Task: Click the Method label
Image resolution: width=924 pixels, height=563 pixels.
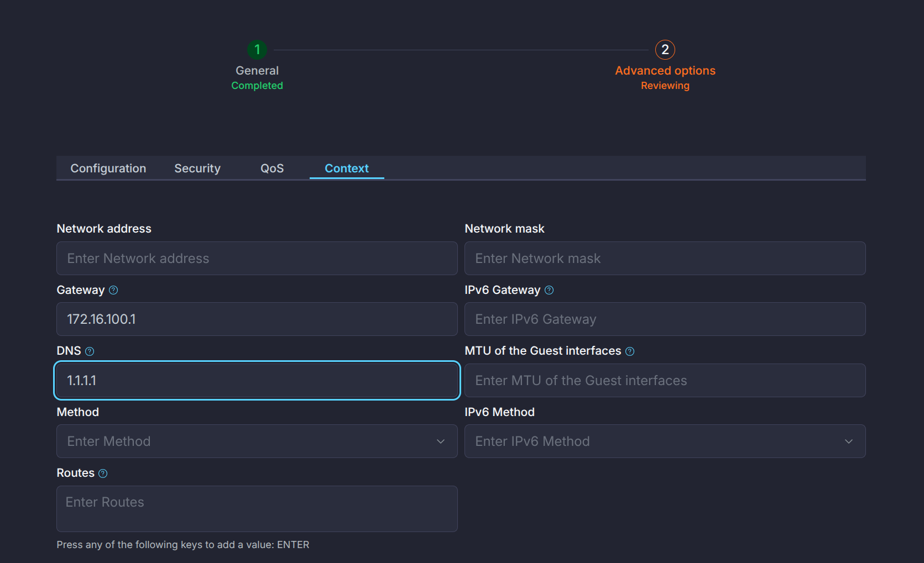Action: point(78,412)
